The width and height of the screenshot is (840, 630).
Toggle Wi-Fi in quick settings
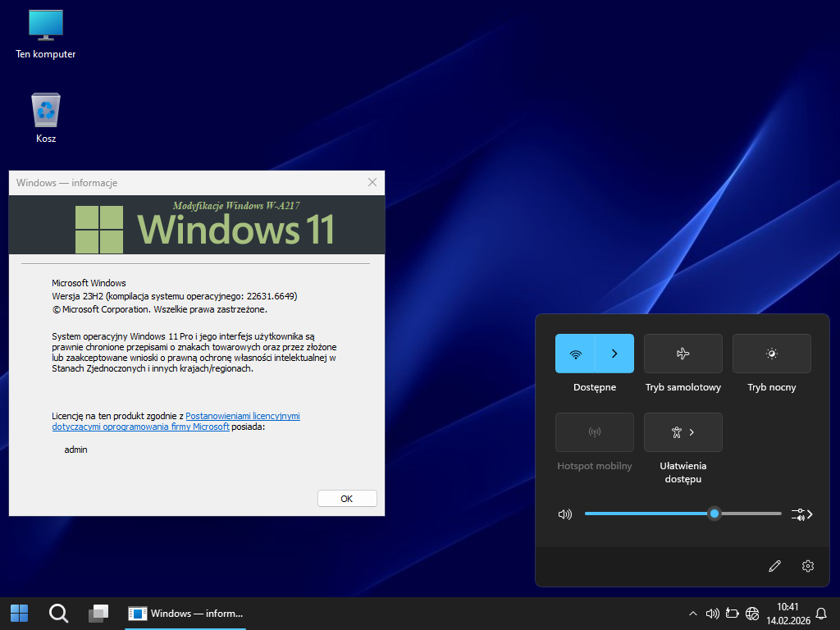point(575,354)
